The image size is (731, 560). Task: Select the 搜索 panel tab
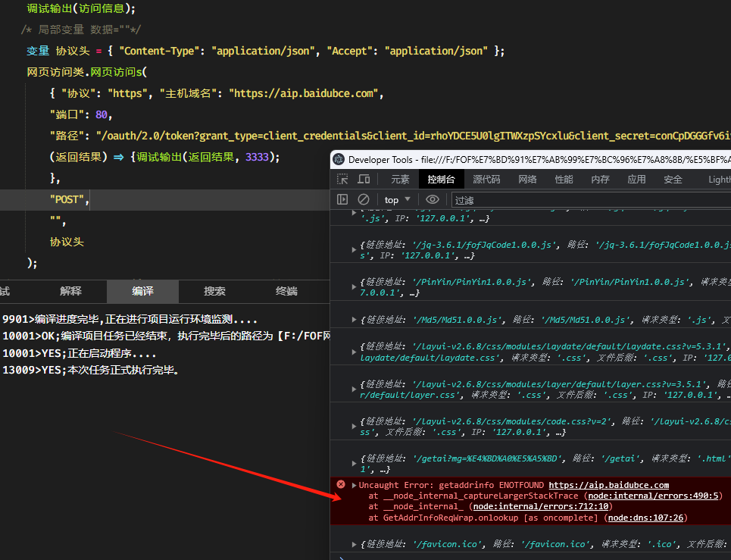click(x=214, y=292)
